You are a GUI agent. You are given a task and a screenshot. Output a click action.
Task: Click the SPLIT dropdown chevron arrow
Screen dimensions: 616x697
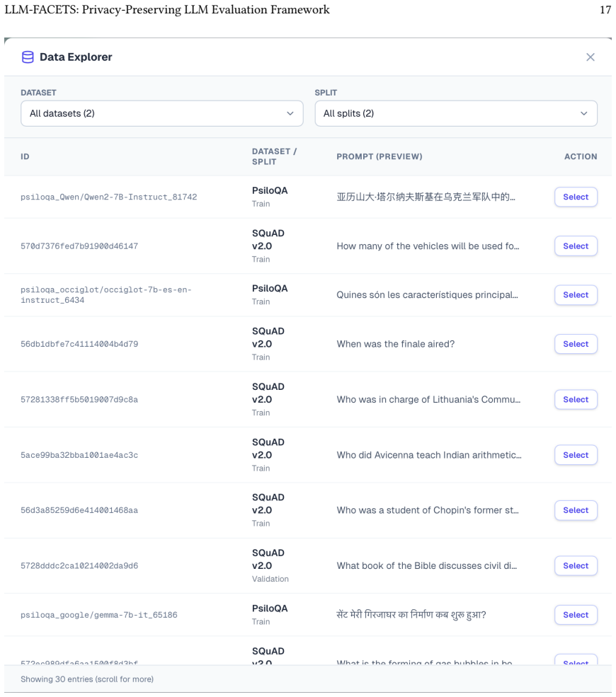click(584, 113)
